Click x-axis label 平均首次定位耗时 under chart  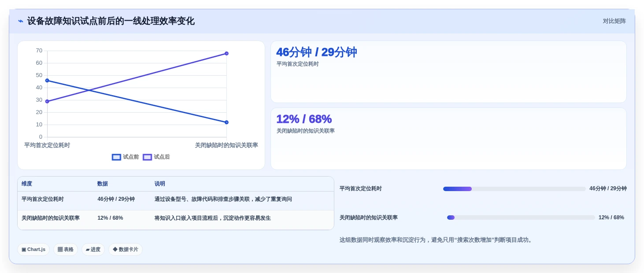tap(47, 145)
